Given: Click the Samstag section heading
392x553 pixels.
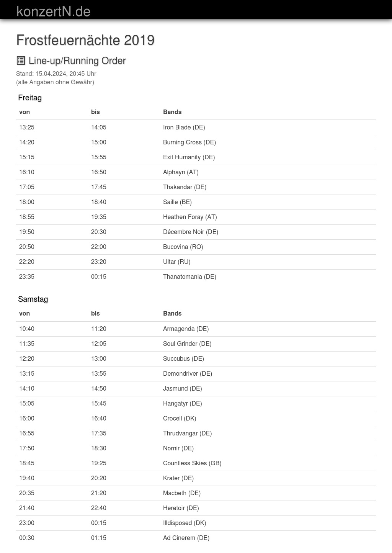Looking at the screenshot, I should tap(33, 299).
